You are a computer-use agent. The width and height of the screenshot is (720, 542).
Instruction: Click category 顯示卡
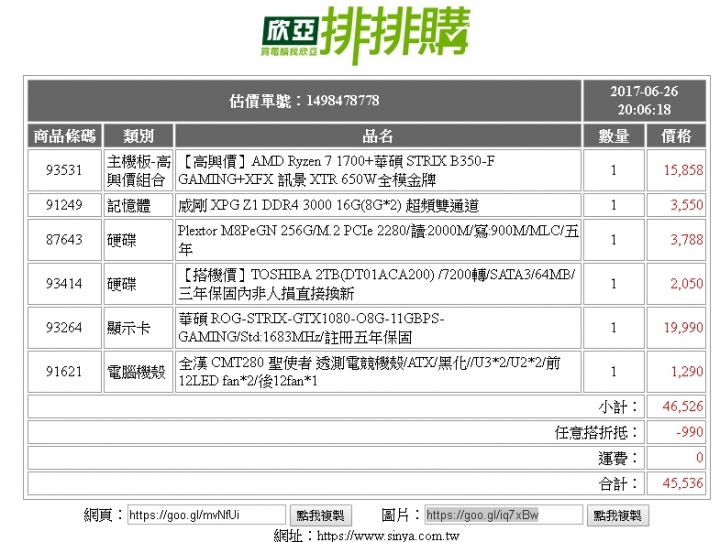pos(129,328)
